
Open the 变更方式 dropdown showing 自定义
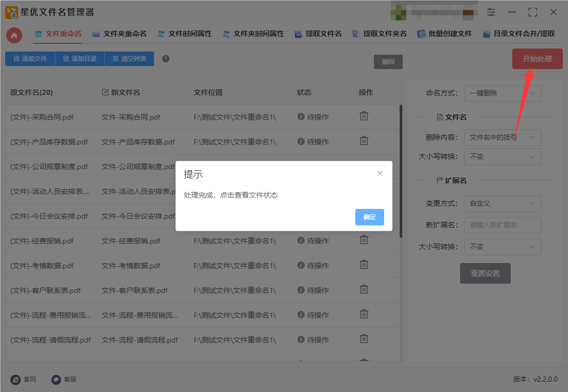503,204
